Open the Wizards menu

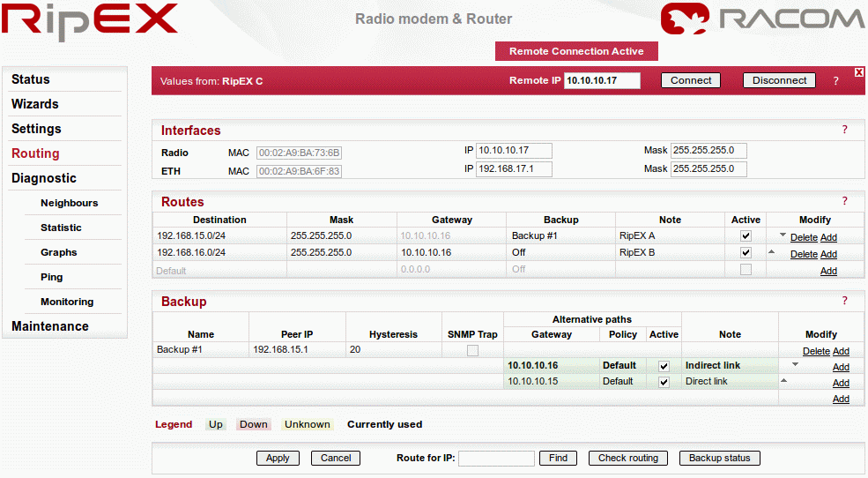[35, 104]
